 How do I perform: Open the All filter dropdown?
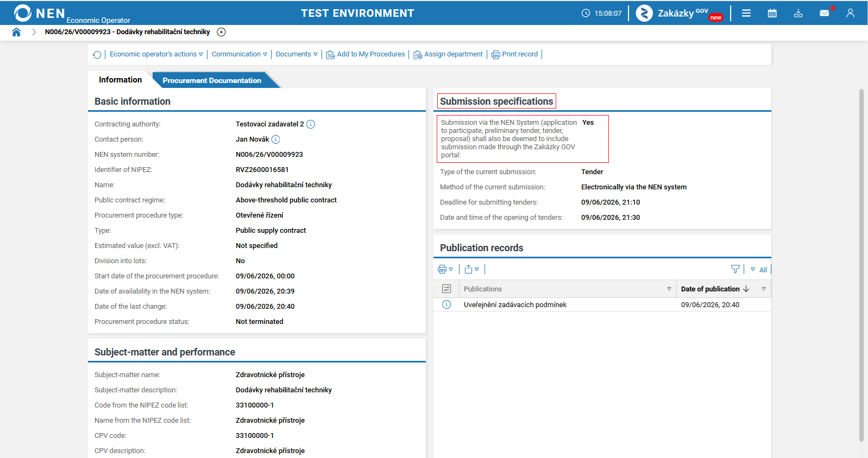coord(759,270)
